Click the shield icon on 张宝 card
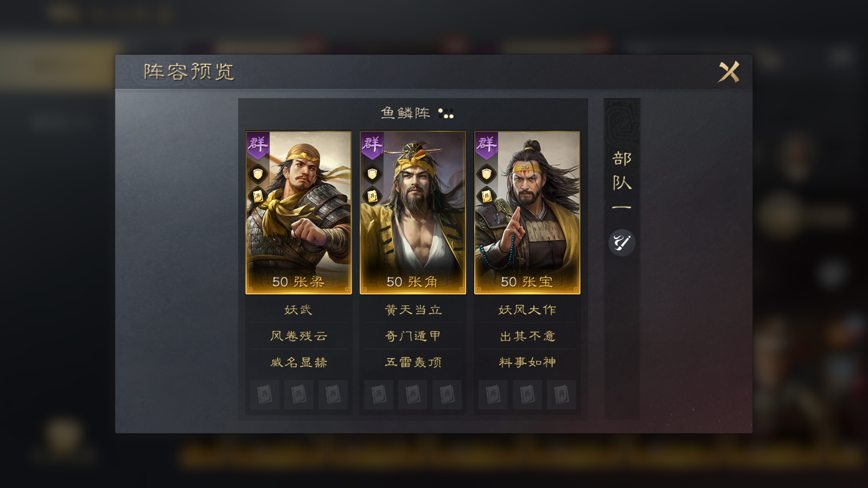This screenshot has width=868, height=488. coord(487,174)
